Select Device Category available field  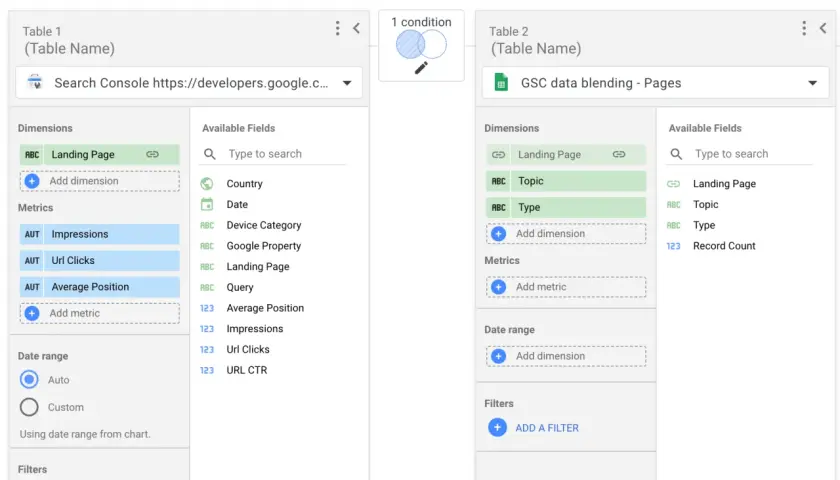coord(264,226)
